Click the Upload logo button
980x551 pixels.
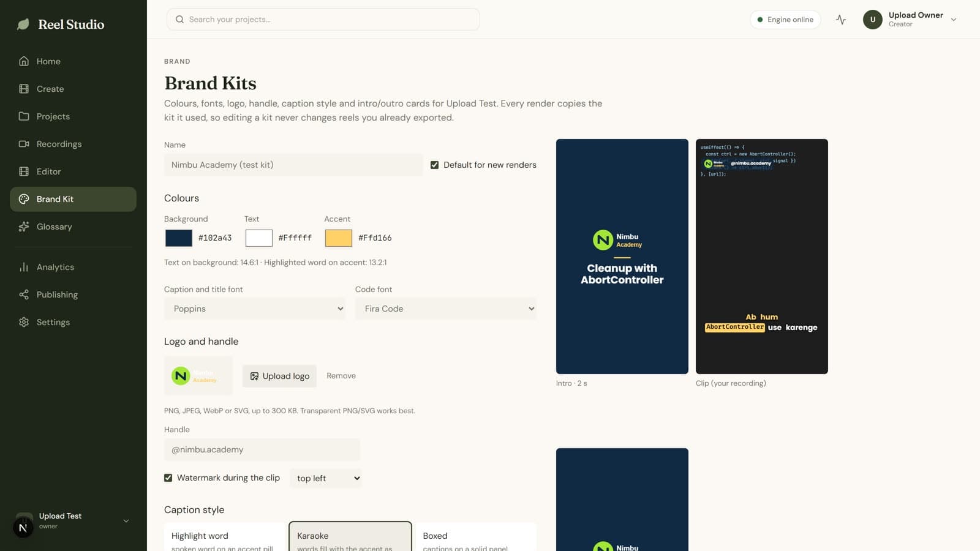(x=279, y=376)
